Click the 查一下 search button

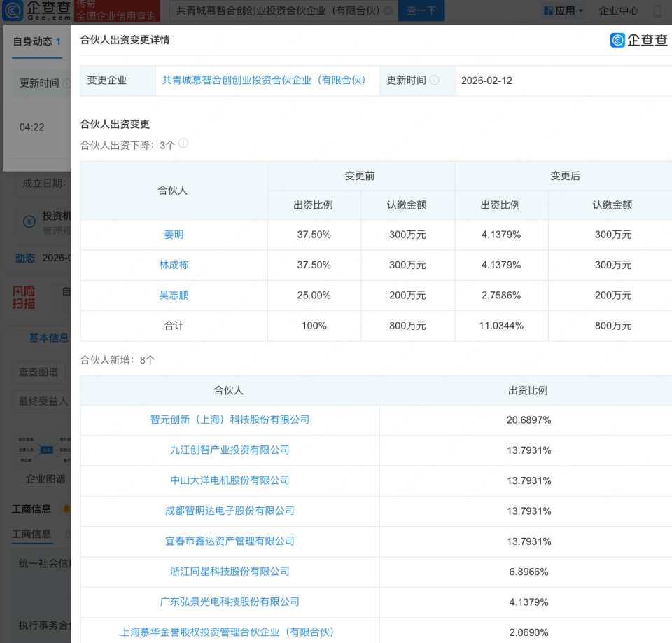(421, 11)
